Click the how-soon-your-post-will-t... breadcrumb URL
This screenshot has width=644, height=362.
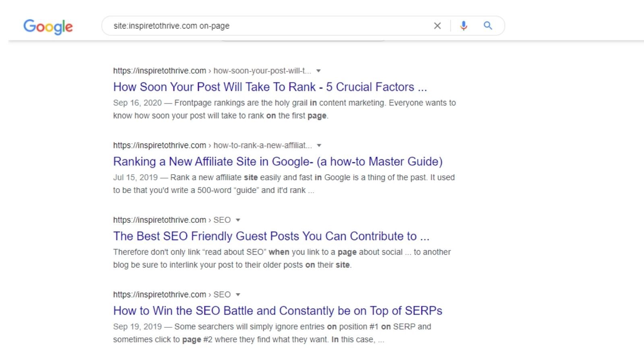pyautogui.click(x=212, y=71)
